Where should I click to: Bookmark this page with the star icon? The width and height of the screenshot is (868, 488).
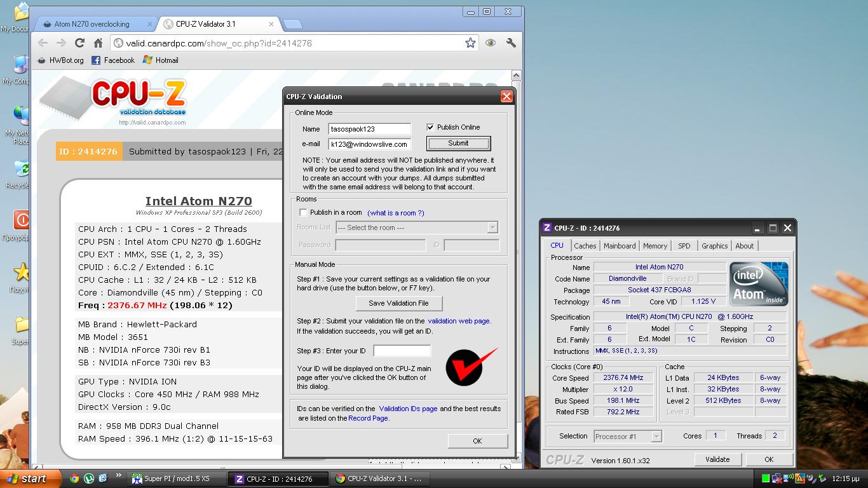point(470,43)
